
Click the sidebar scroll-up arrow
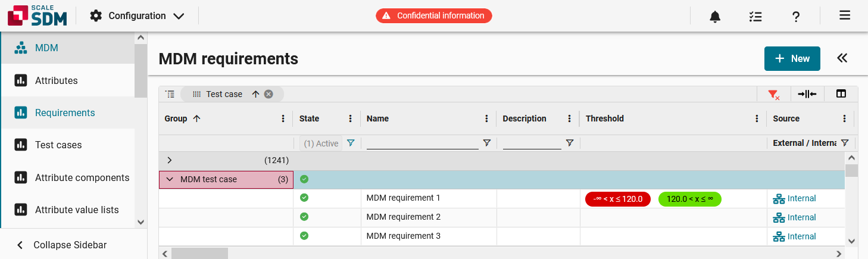[140, 38]
